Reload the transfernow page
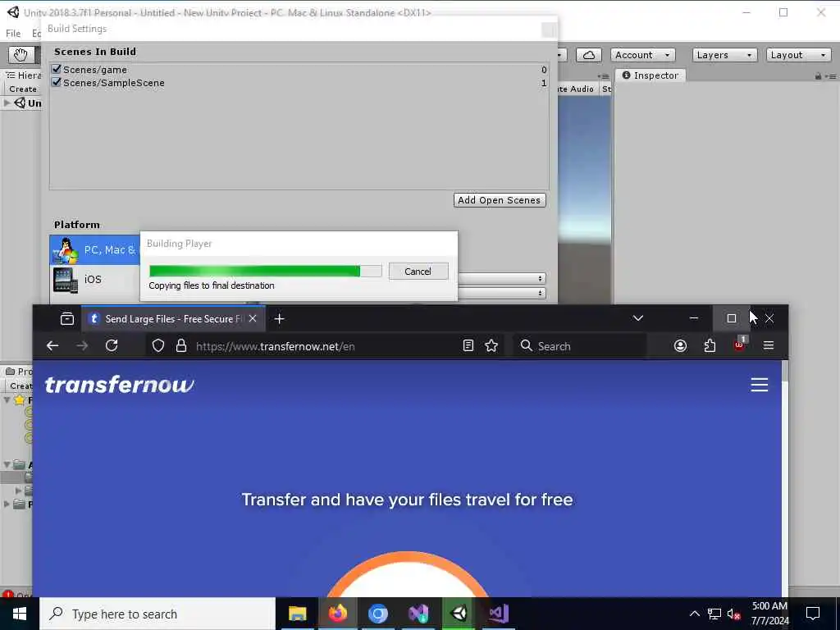Image resolution: width=840 pixels, height=630 pixels. point(112,346)
